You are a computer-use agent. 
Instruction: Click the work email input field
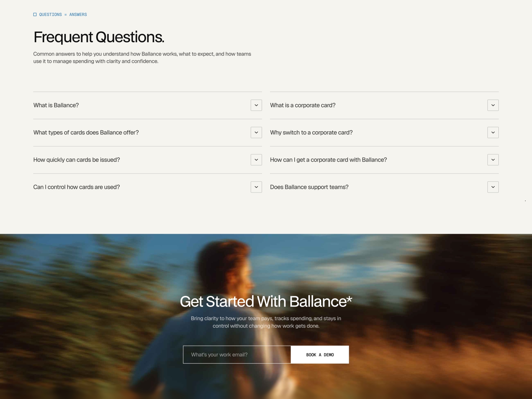(x=237, y=354)
